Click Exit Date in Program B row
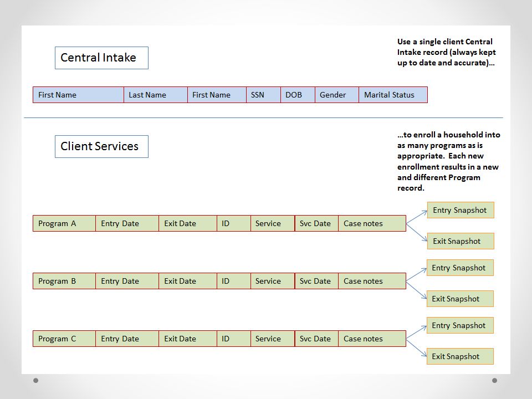The width and height of the screenshot is (532, 399). (188, 281)
